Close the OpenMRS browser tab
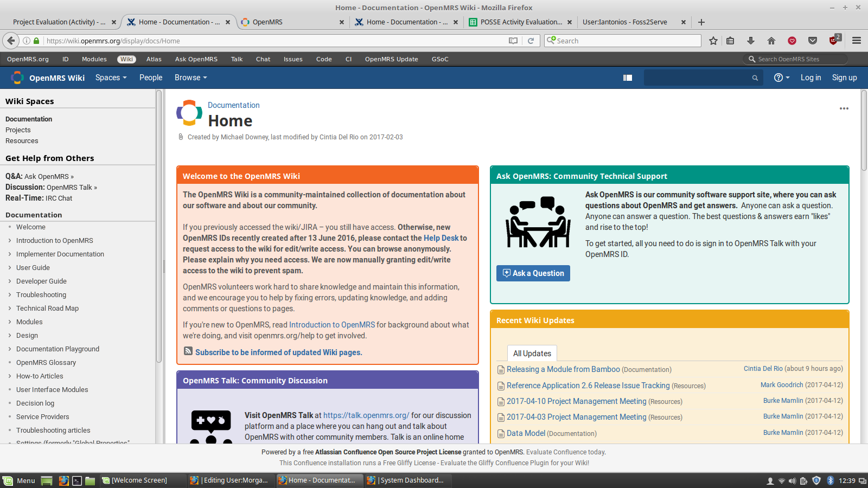This screenshot has height=488, width=868. tap(341, 22)
